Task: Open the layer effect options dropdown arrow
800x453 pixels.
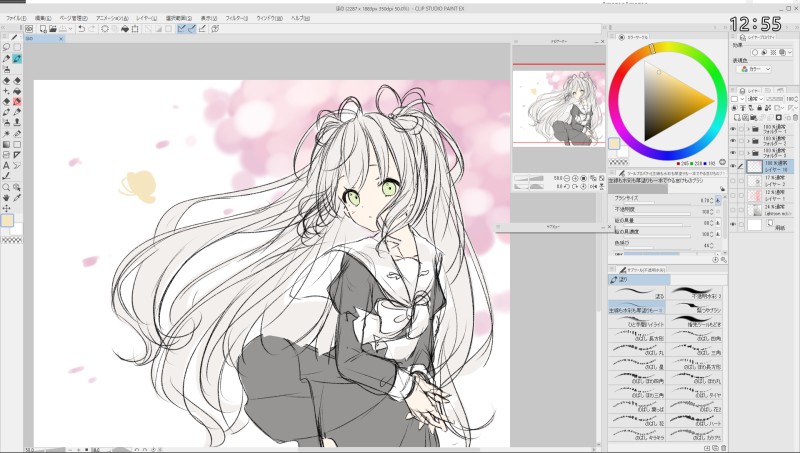Action: (789, 53)
